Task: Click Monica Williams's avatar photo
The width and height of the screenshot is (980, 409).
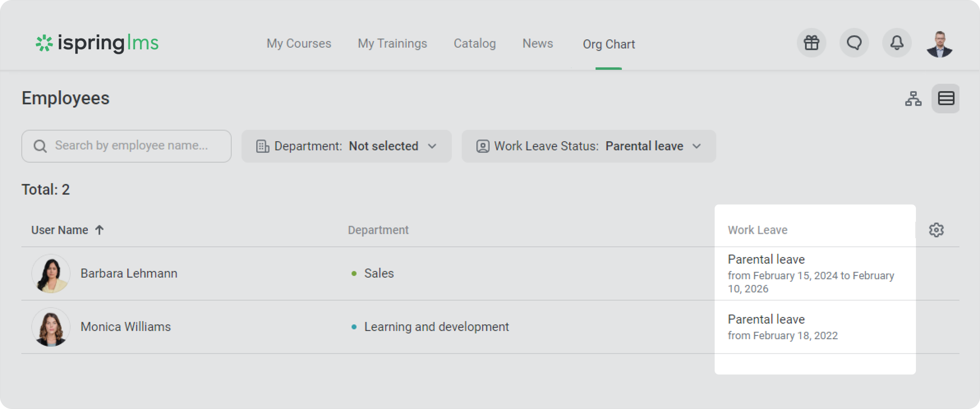Action: click(x=51, y=327)
